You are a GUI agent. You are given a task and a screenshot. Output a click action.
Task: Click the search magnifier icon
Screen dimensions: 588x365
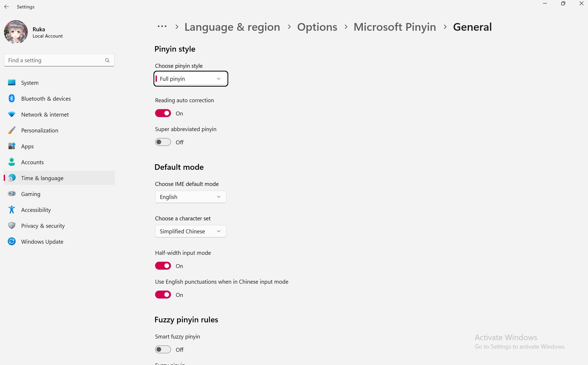(107, 60)
